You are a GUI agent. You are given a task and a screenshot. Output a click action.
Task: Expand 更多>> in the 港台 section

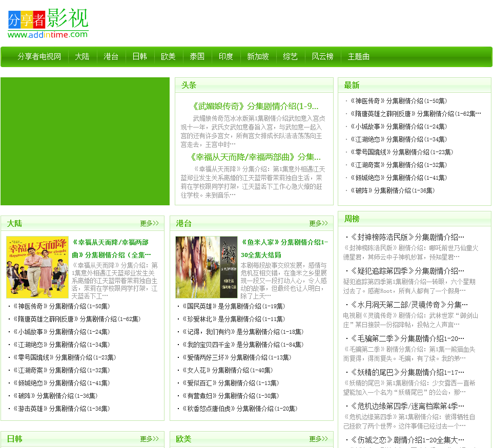pos(318,223)
